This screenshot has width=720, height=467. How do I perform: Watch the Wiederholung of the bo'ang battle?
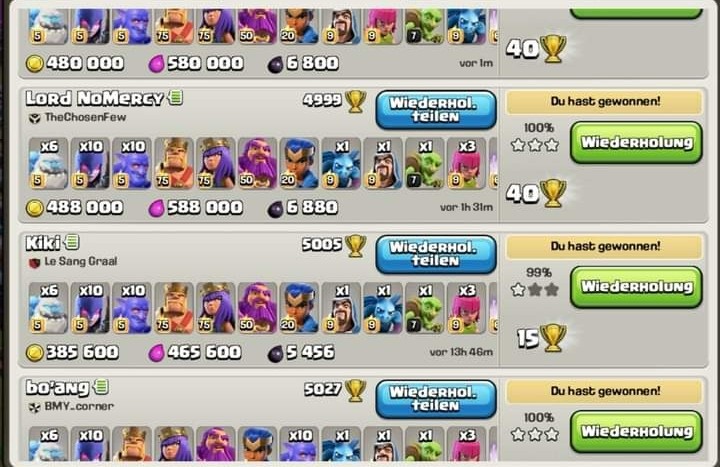point(636,432)
